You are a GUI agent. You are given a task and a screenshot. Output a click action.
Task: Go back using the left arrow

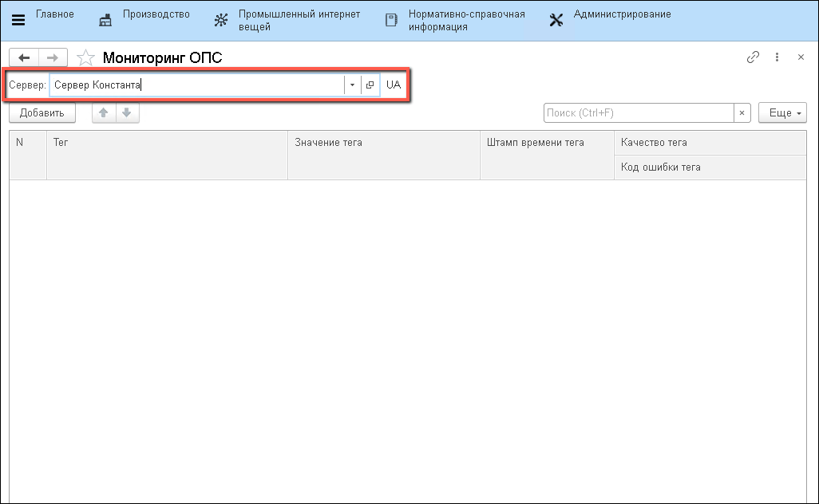click(24, 57)
